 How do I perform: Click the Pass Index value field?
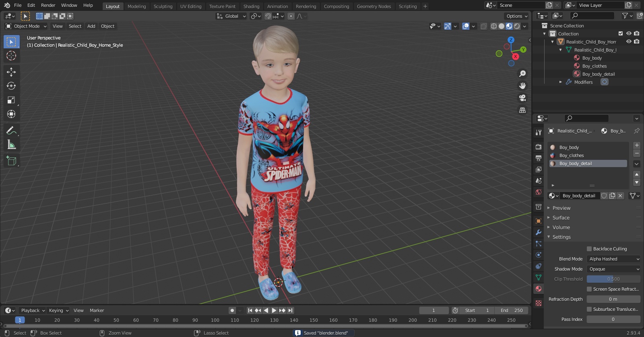click(613, 319)
